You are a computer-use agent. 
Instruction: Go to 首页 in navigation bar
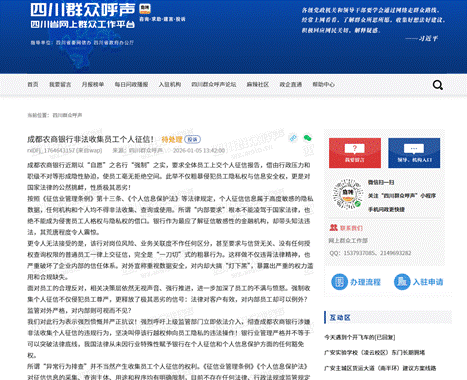click(33, 84)
